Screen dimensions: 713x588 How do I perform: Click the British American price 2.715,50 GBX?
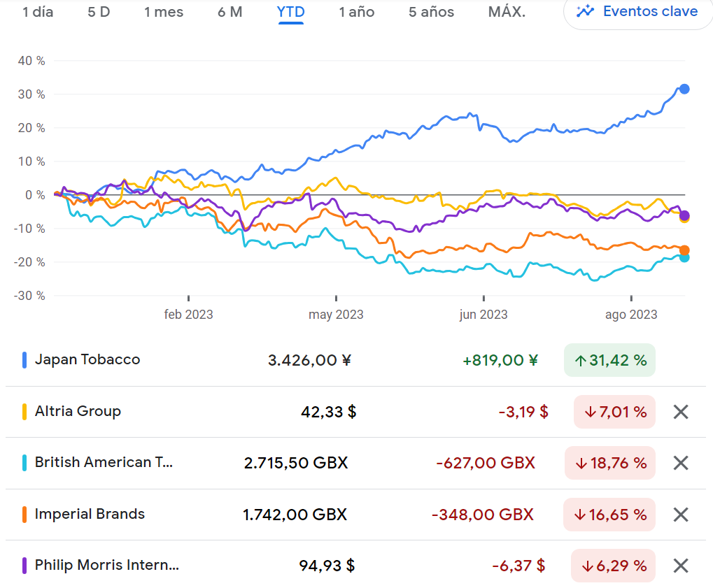[296, 463]
